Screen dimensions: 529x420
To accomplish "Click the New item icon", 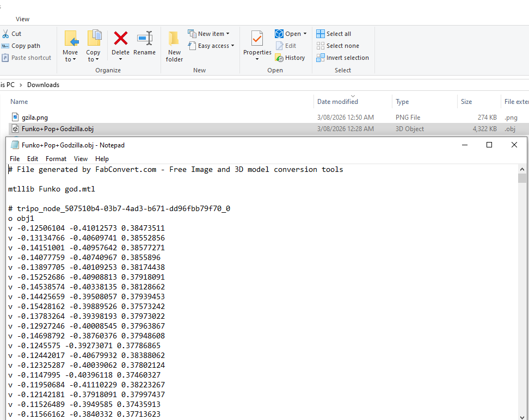I will [192, 34].
